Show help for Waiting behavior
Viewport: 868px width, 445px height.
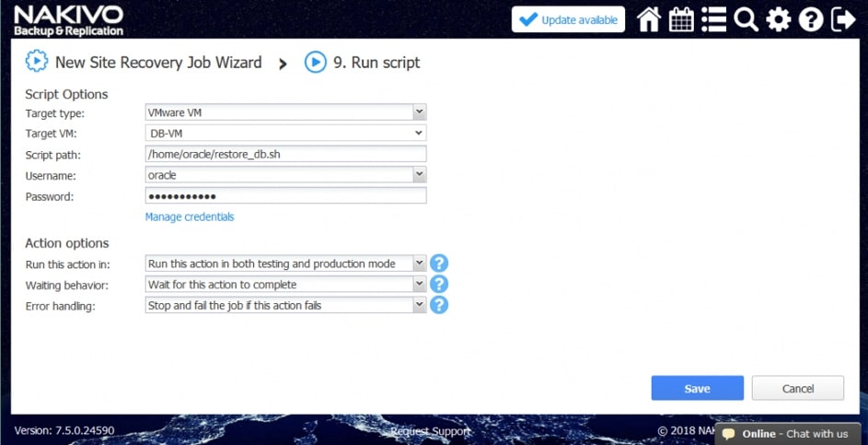coord(439,285)
